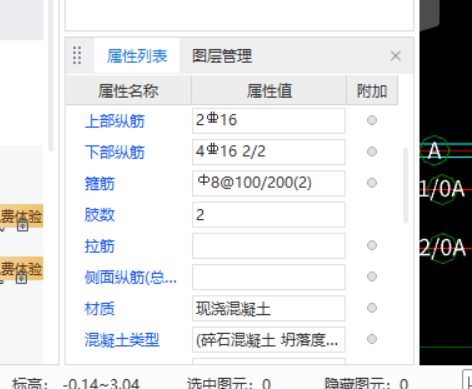472x389 pixels.
Task: Switch to the 属性列表 tab
Action: (137, 56)
